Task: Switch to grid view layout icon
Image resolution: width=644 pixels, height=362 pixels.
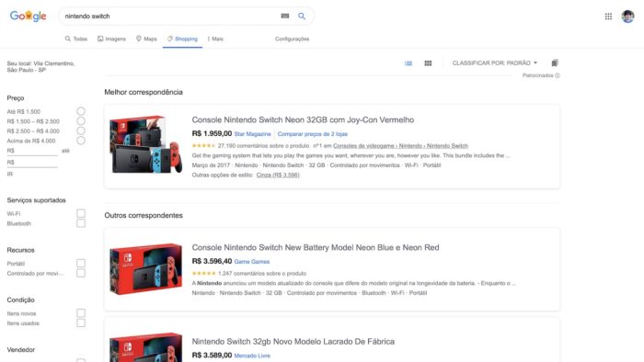Action: pos(428,63)
